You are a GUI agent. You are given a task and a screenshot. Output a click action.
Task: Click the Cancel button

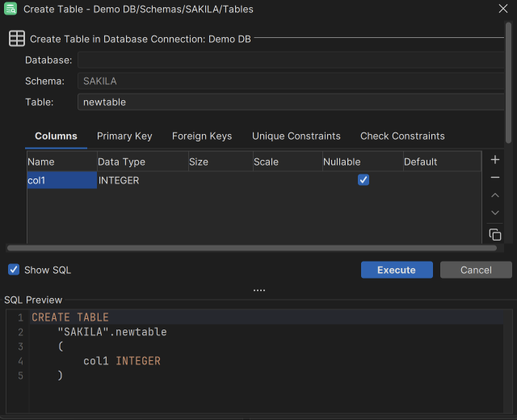pos(476,270)
